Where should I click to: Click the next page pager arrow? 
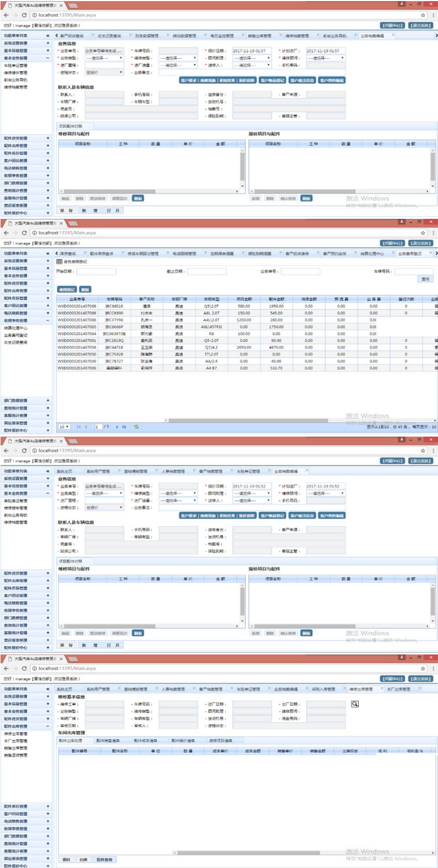(117, 427)
